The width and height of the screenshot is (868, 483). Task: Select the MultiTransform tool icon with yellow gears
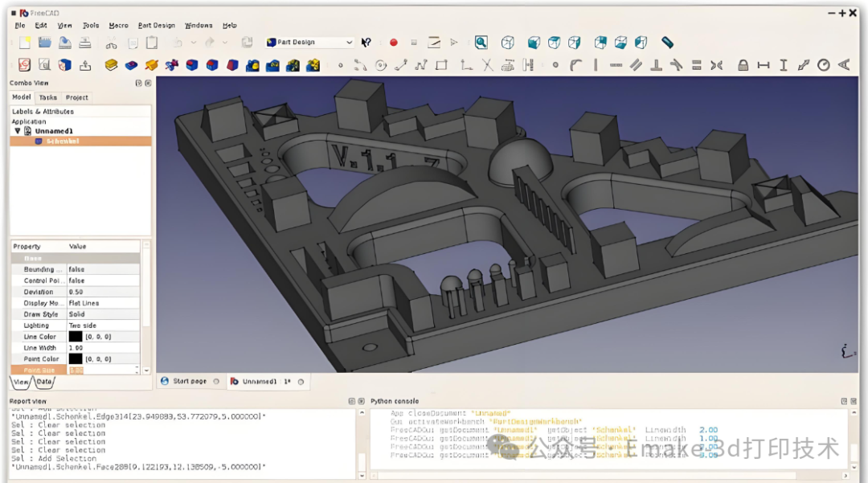(313, 65)
